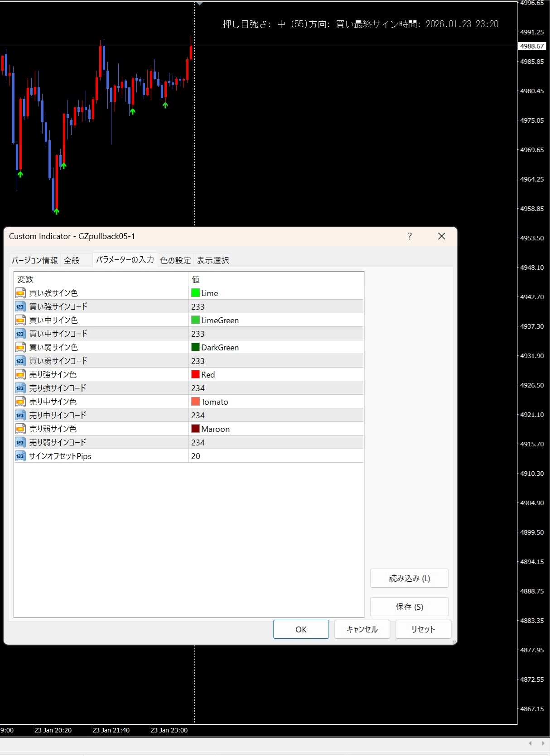
Task: Click the 読み込み (L) button
Action: tap(409, 578)
